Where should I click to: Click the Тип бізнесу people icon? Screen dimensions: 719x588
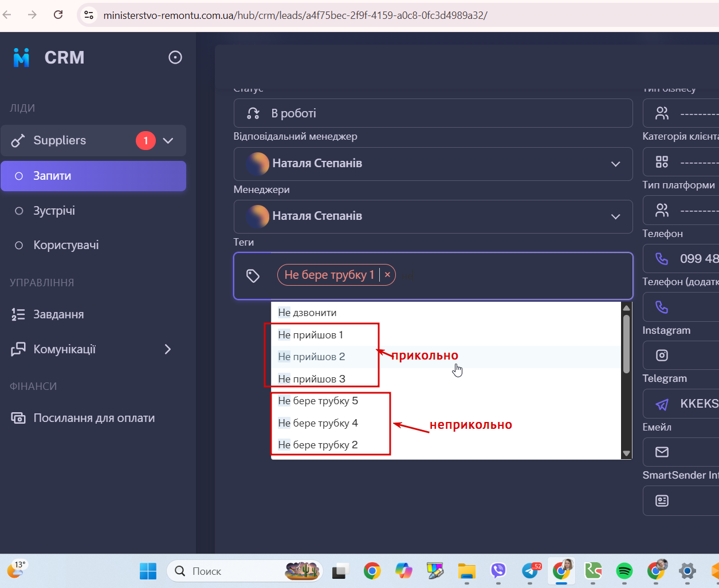pyautogui.click(x=662, y=113)
